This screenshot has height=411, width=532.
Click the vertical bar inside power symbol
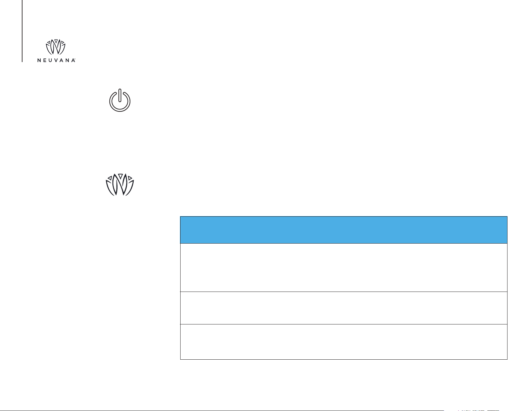(120, 95)
